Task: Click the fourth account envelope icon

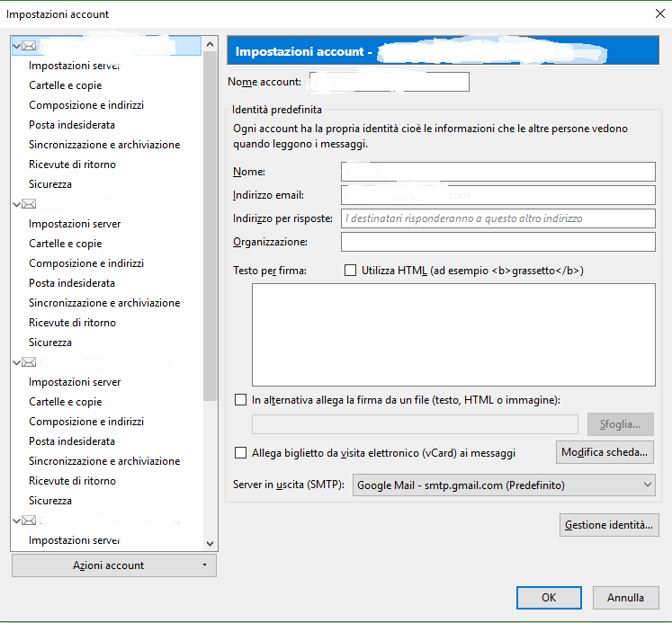Action: (29, 521)
